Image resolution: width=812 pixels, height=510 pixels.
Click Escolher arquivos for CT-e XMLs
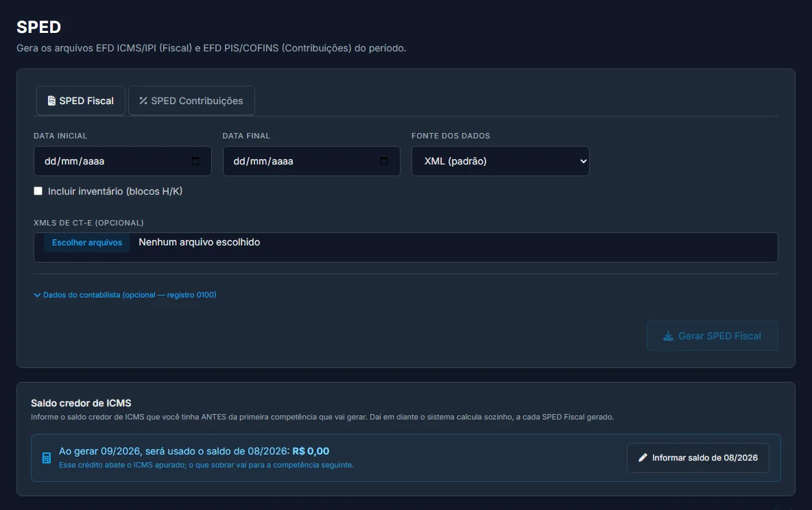click(87, 242)
